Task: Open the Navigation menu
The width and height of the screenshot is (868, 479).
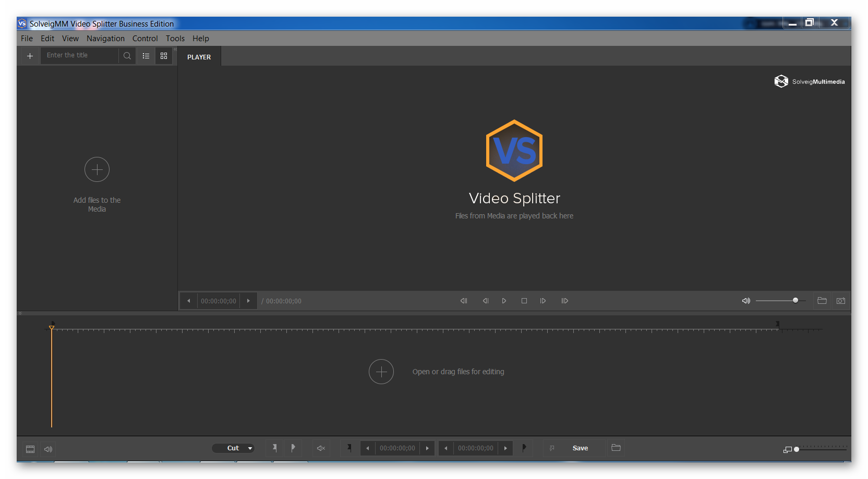Action: (105, 39)
